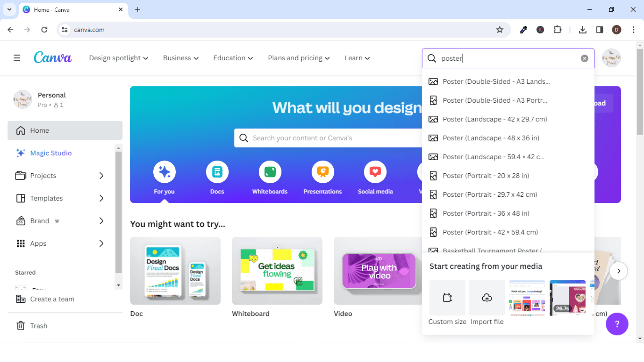Click the Search your content field
Screen dimensions: 644x362
(328, 138)
